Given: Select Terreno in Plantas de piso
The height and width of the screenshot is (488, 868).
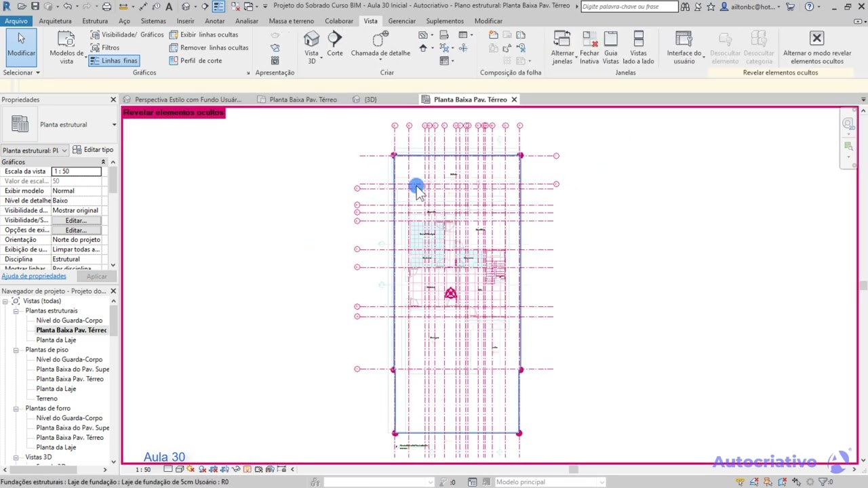Looking at the screenshot, I should pos(47,399).
